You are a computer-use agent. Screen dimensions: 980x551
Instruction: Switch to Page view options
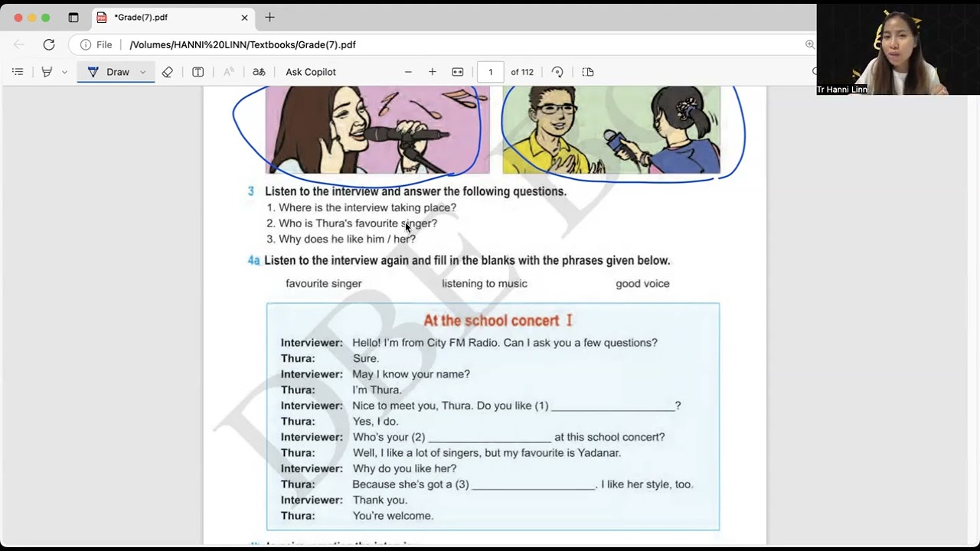588,72
